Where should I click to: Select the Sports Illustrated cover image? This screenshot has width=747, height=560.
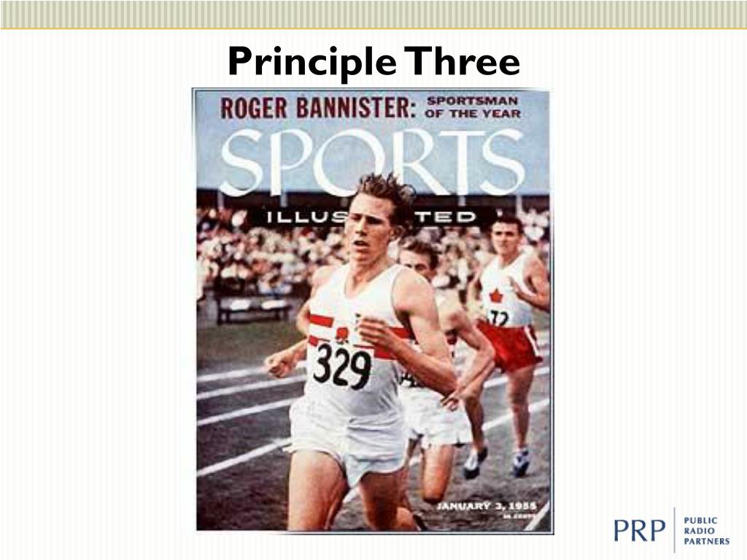pos(373,310)
